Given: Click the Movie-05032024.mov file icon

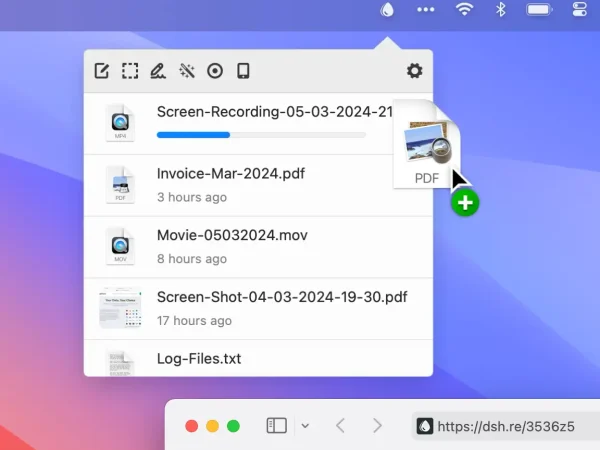Looking at the screenshot, I should [x=120, y=246].
